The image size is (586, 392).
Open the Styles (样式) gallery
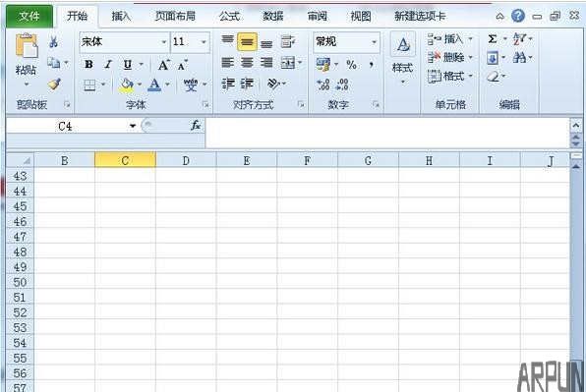(x=402, y=58)
